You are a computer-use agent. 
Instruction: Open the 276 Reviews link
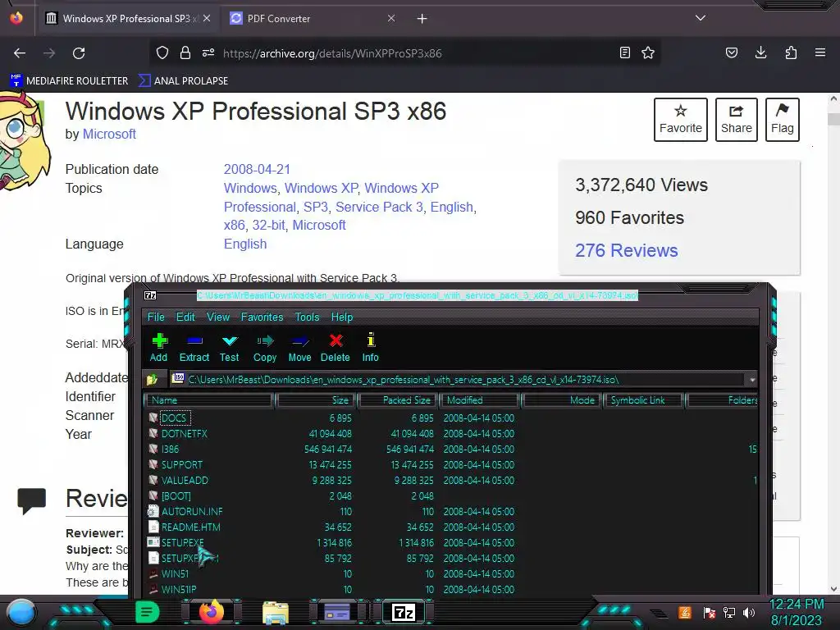point(626,251)
